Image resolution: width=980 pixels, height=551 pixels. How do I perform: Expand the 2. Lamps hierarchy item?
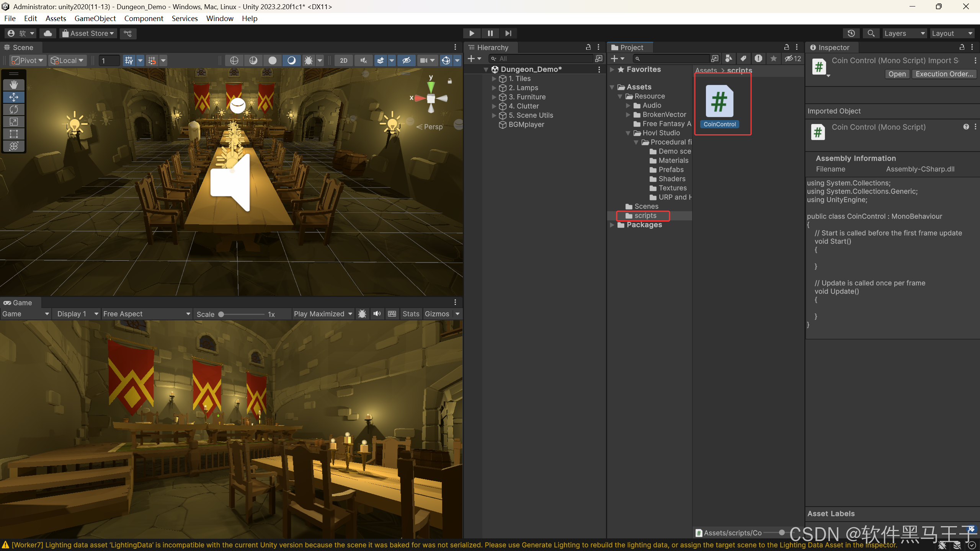[494, 88]
